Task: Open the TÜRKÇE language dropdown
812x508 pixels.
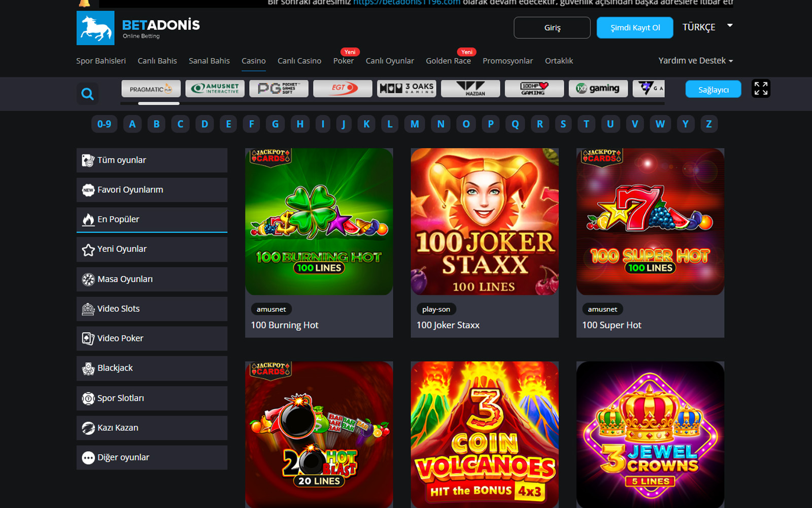Action: point(707,27)
